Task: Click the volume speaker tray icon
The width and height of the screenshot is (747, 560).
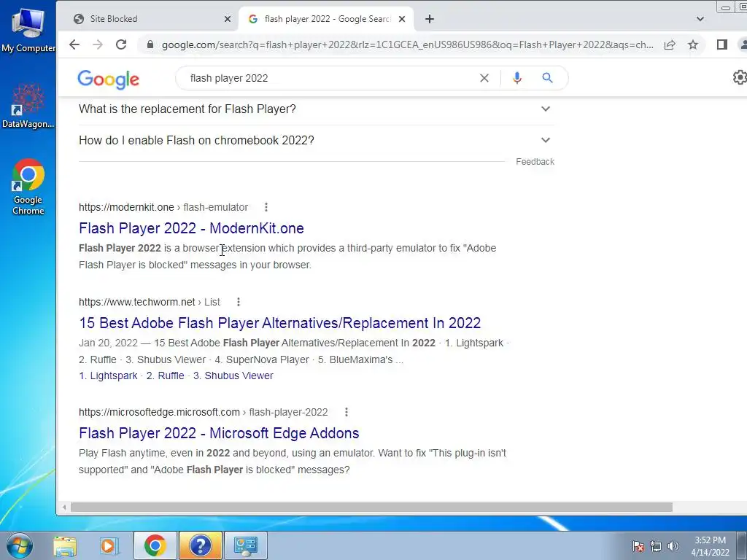Action: pyautogui.click(x=673, y=546)
